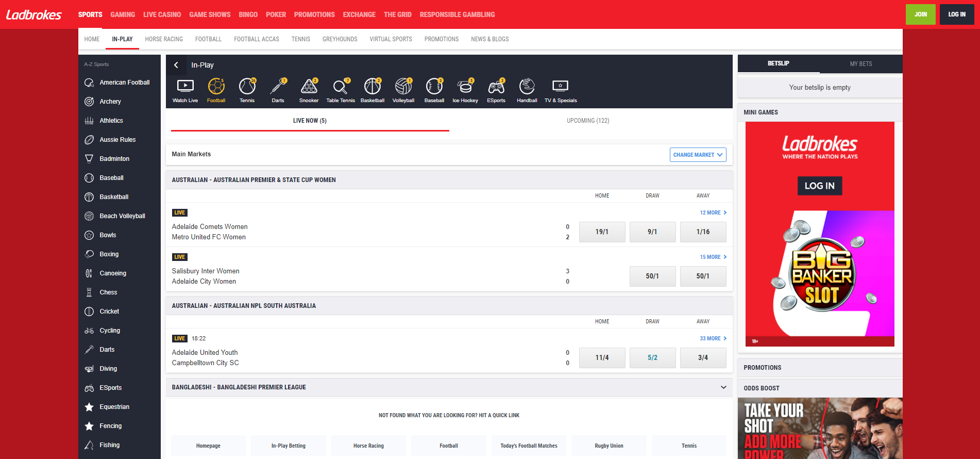Click the Athletics sidebar icon
Screen dimensions: 980x459
[x=89, y=121]
